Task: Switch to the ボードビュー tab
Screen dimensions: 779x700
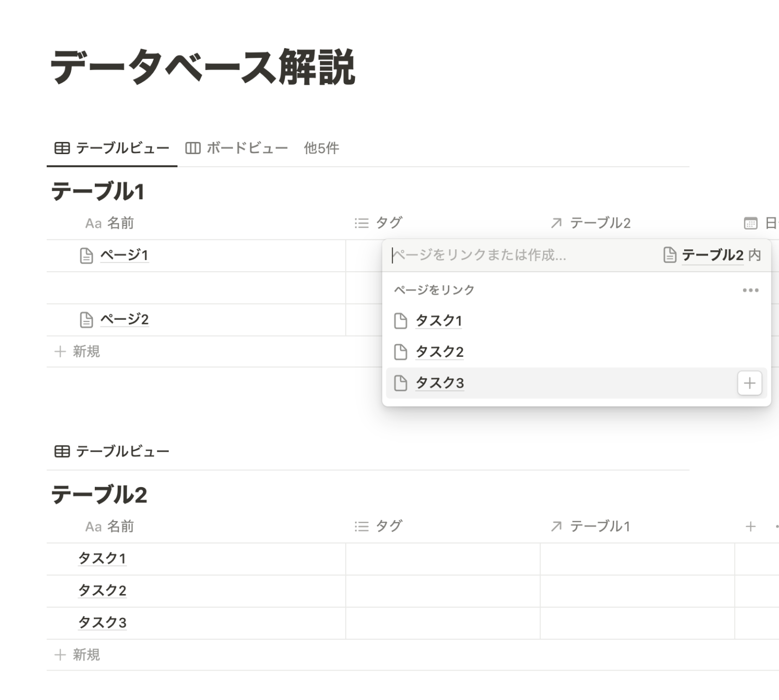Action: point(237,148)
